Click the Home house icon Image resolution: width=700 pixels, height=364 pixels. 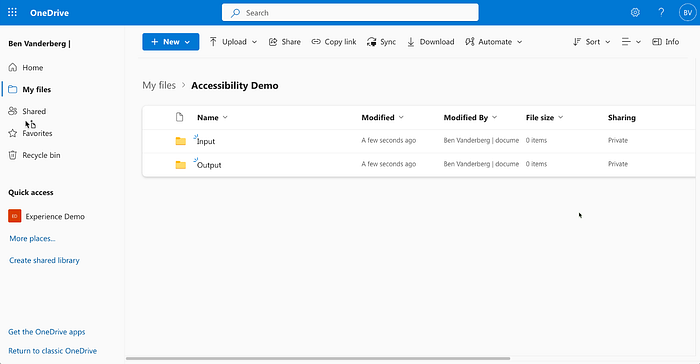click(x=13, y=67)
